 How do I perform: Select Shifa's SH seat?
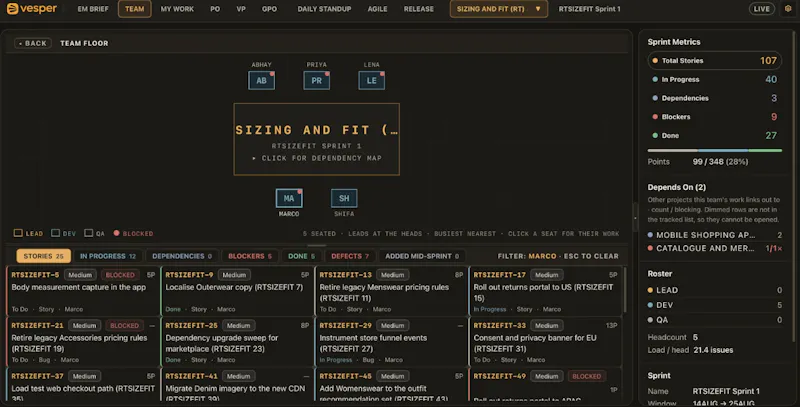click(344, 198)
